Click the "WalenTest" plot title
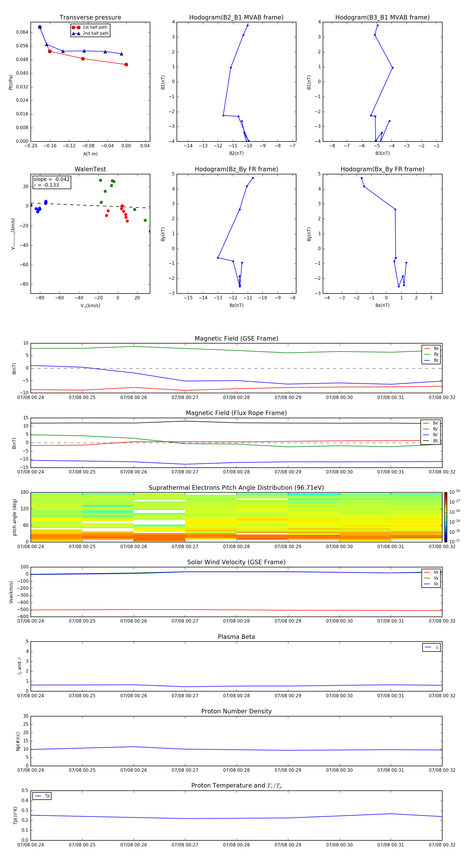Screen dimensions: 473x868 point(90,169)
